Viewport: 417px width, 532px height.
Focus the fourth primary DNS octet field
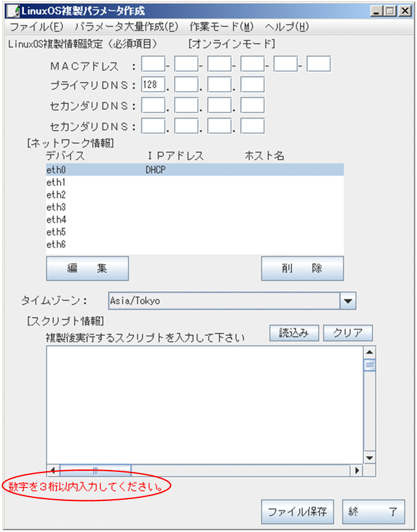253,84
